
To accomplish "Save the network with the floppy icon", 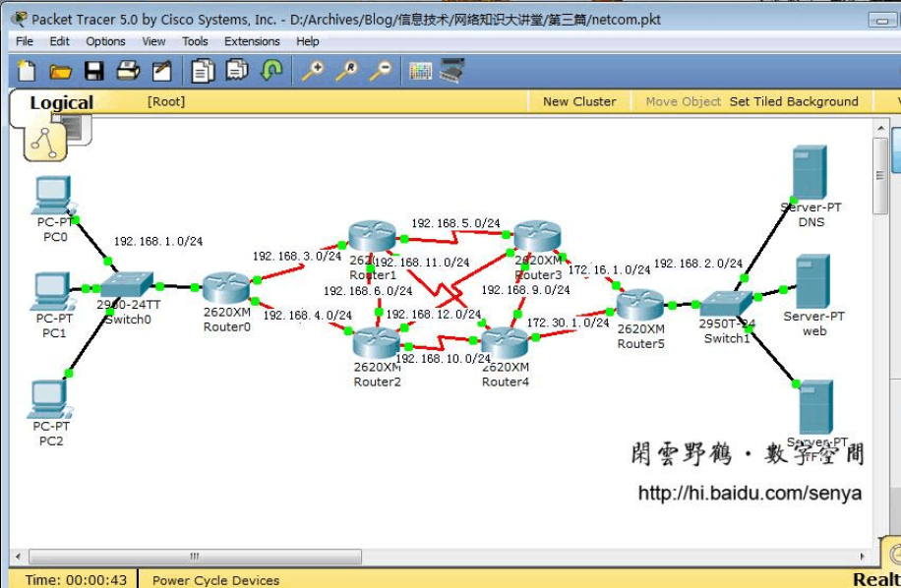I will pyautogui.click(x=94, y=71).
